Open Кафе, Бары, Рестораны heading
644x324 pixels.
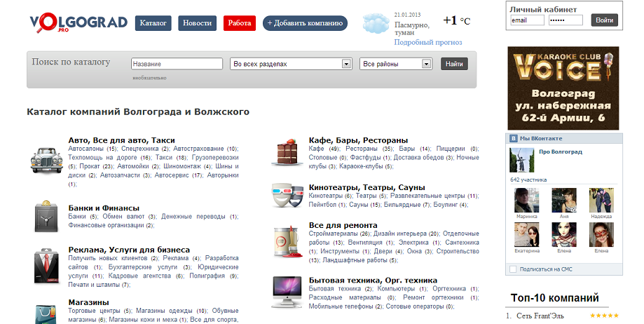[358, 140]
